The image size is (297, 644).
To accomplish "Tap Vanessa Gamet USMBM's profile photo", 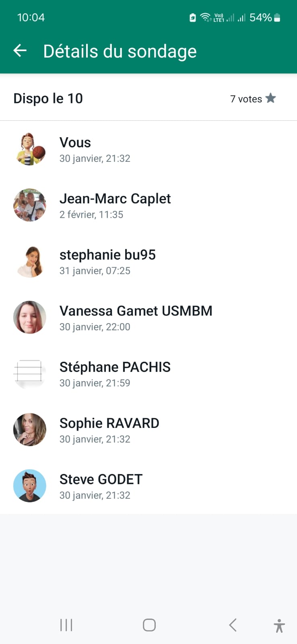I will pyautogui.click(x=30, y=318).
